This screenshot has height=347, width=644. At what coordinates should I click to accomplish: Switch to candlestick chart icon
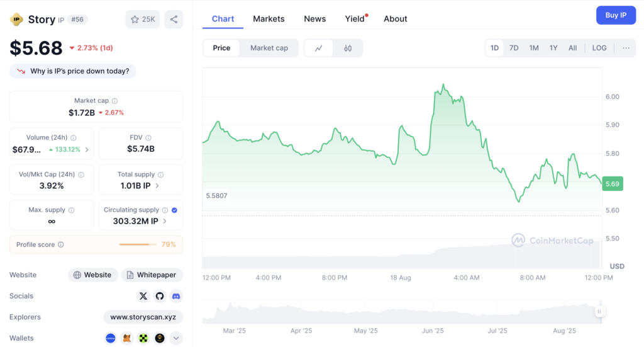[x=348, y=48]
